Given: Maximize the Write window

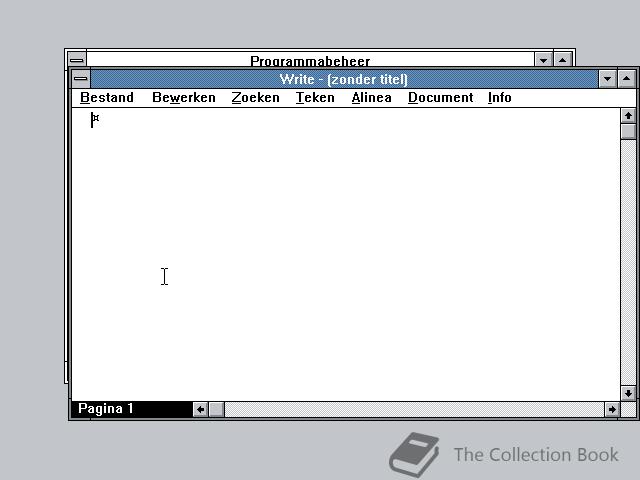Looking at the screenshot, I should pos(627,79).
